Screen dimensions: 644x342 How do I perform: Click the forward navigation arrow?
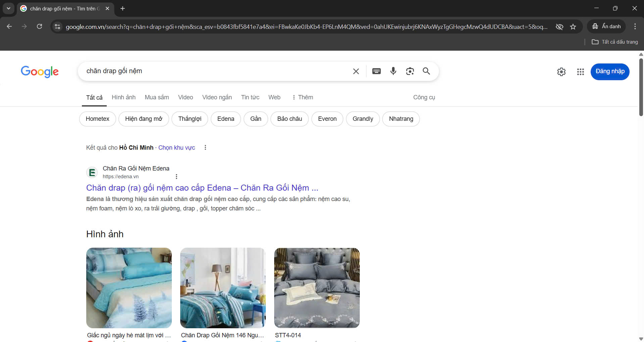tap(24, 27)
